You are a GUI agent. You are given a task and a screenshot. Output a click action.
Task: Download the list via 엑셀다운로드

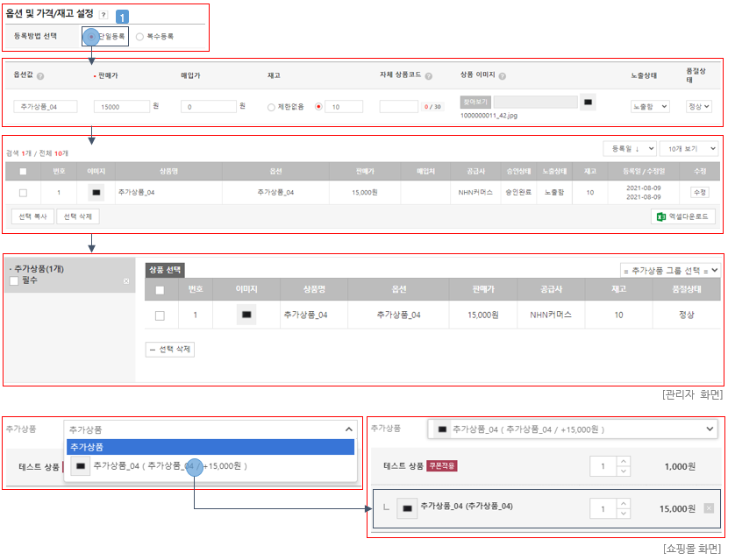pos(683,216)
